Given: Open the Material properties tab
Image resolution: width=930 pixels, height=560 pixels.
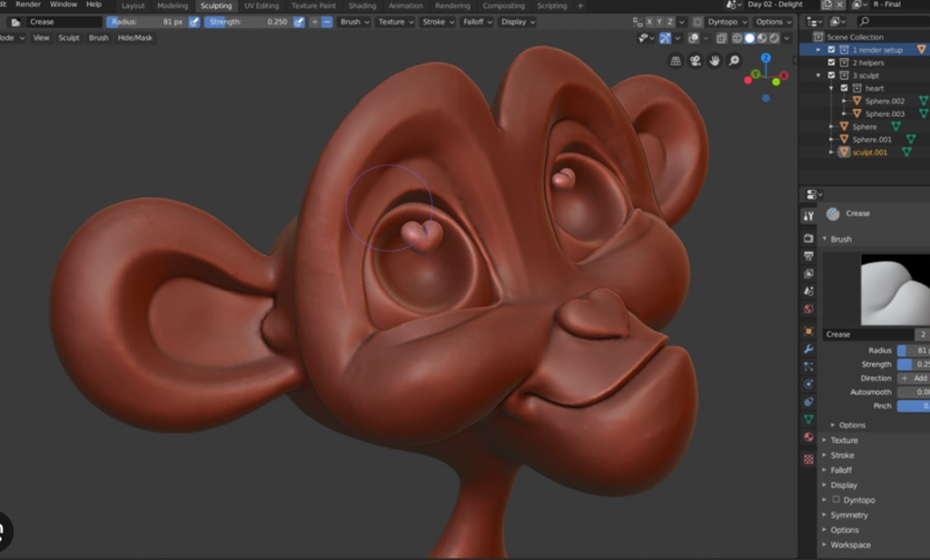Looking at the screenshot, I should (808, 437).
